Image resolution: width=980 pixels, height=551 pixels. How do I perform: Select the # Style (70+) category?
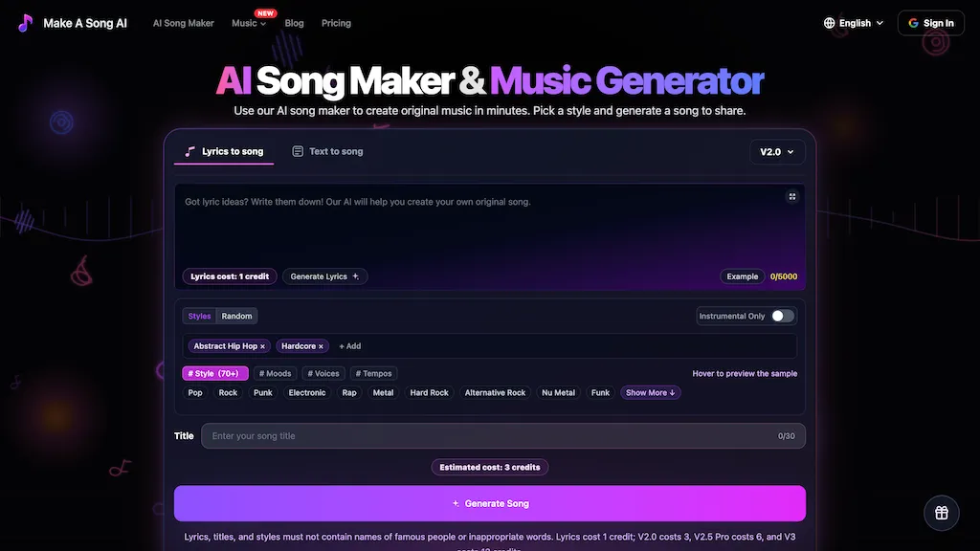coord(215,374)
